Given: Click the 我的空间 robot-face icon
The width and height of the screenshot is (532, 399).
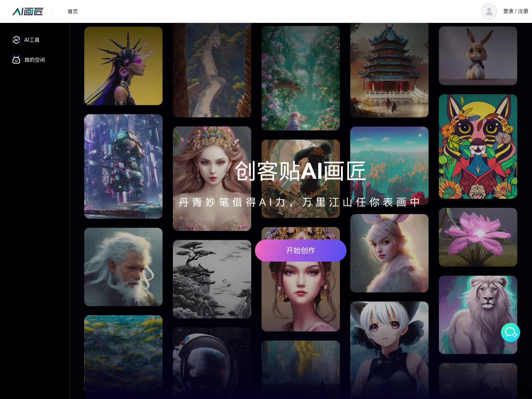Looking at the screenshot, I should [x=16, y=60].
